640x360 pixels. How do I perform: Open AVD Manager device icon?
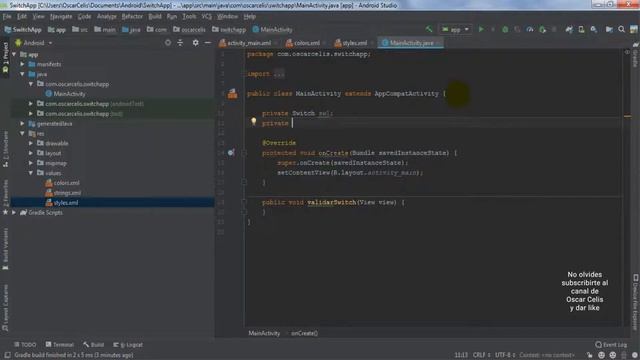point(581,29)
